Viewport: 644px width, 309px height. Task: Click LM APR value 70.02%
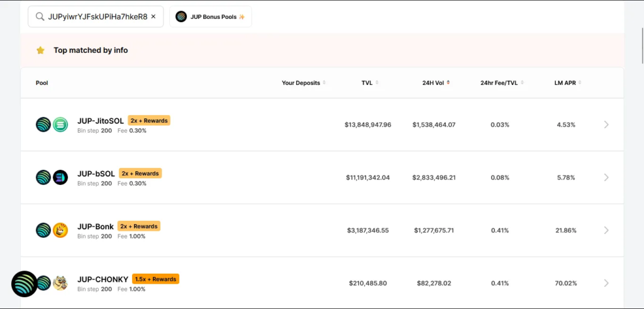[566, 283]
